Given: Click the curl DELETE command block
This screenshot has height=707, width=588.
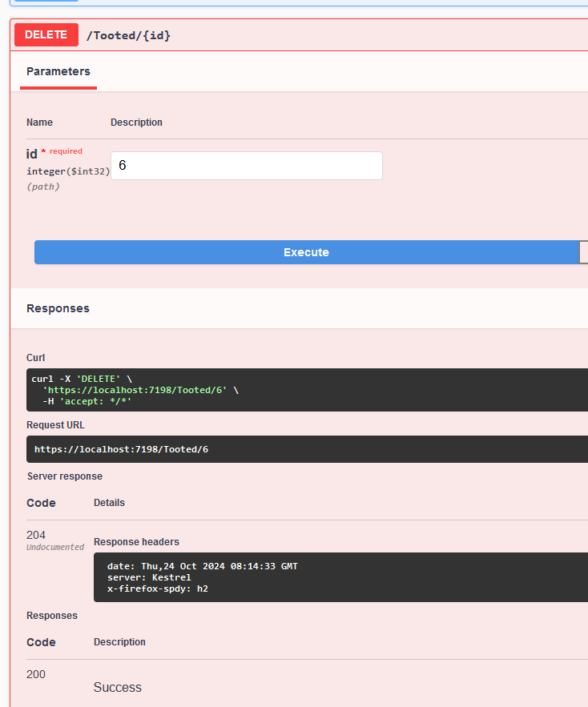Looking at the screenshot, I should (307, 390).
